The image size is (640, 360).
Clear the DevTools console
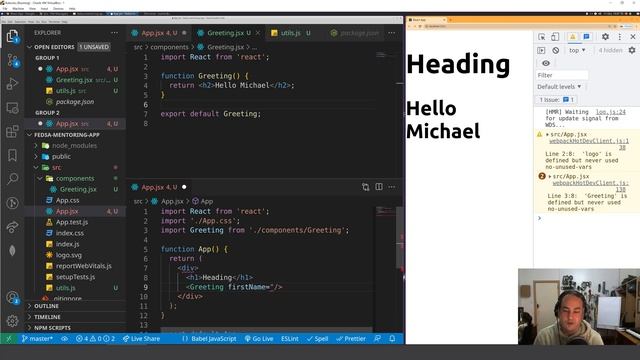point(556,50)
